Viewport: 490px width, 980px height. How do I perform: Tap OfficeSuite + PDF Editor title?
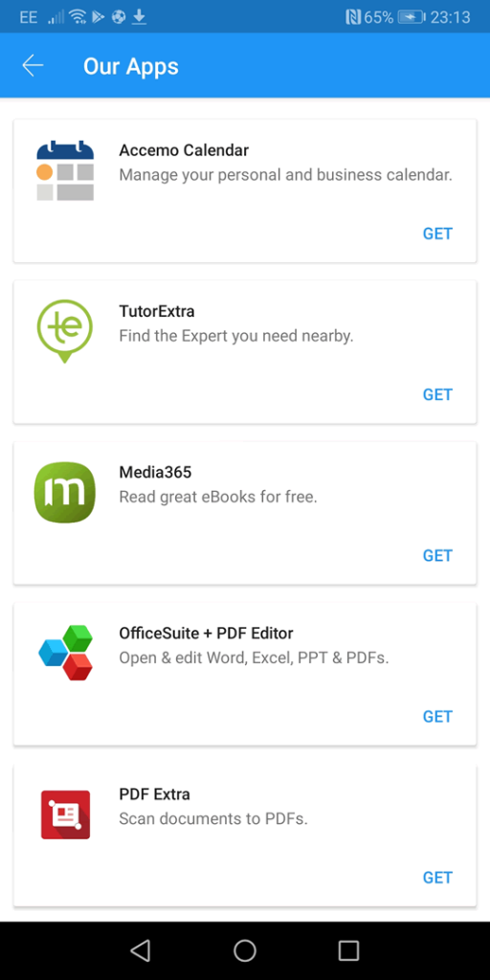206,634
